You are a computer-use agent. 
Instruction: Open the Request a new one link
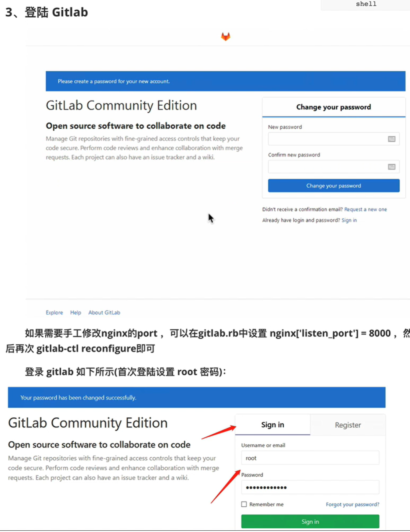coord(366,209)
